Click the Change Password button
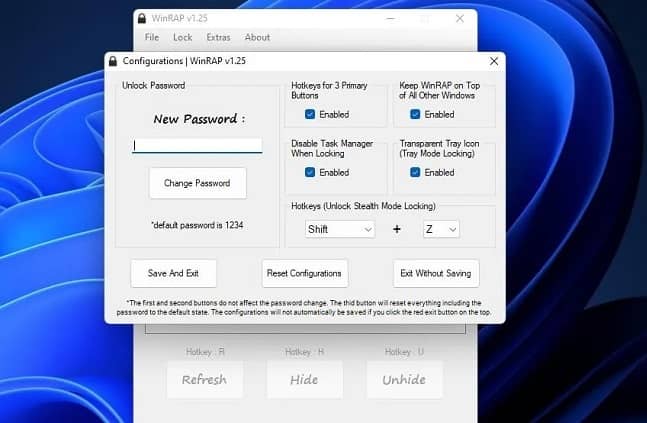 pos(198,183)
